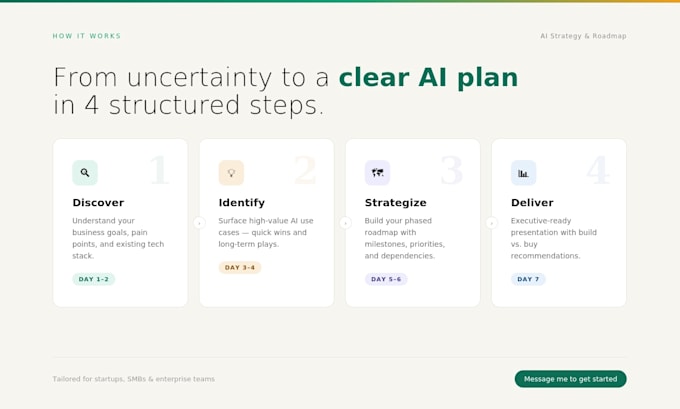Image resolution: width=680 pixels, height=409 pixels.
Task: Select the DAY 3-4 badge
Action: [x=240, y=267]
